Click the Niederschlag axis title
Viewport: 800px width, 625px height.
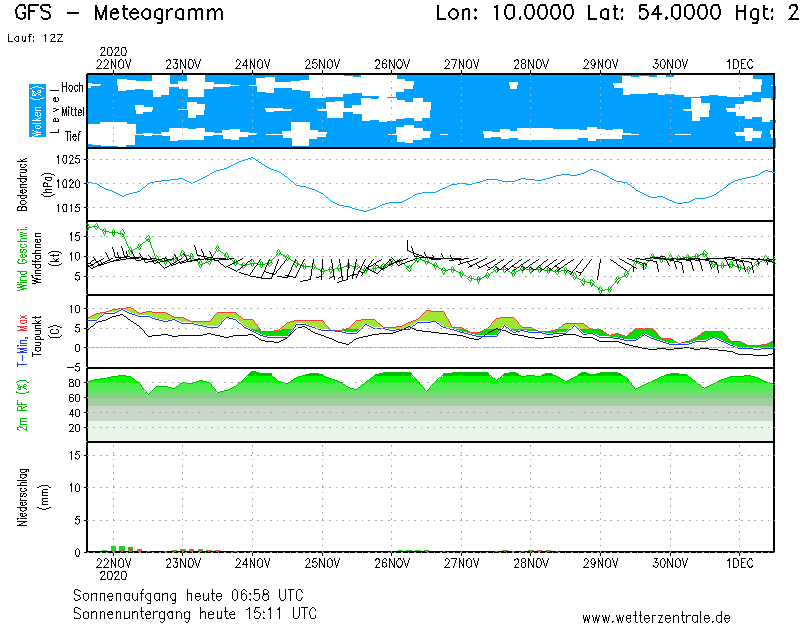pyautogui.click(x=22, y=497)
